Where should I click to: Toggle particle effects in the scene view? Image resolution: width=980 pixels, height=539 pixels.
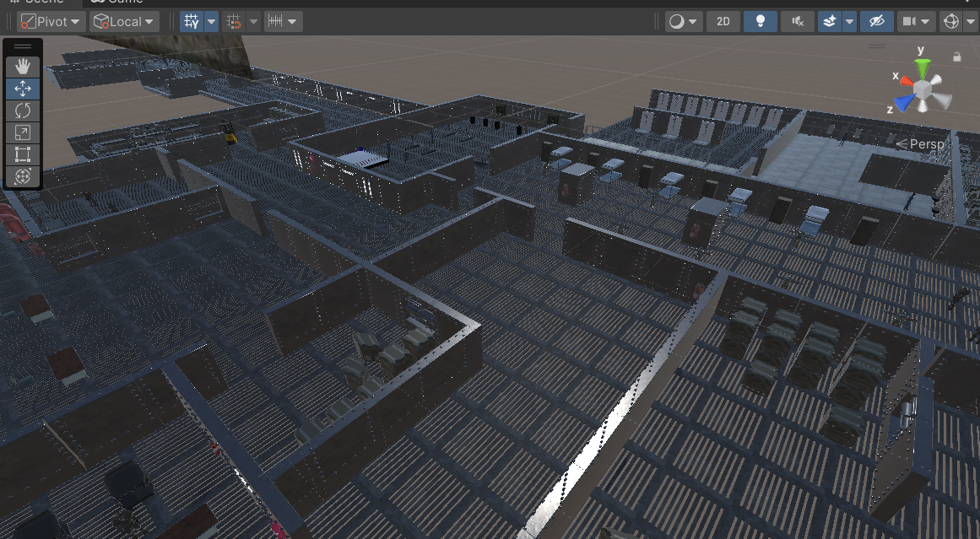831,21
